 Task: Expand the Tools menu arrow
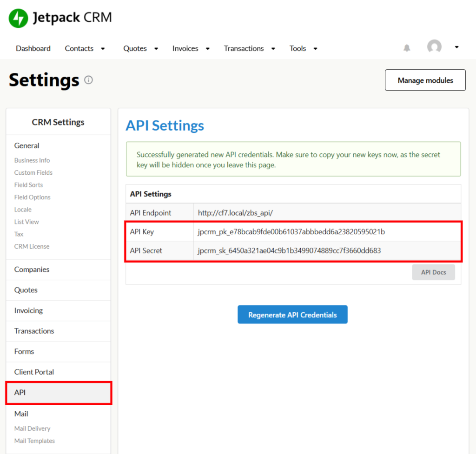coord(316,48)
